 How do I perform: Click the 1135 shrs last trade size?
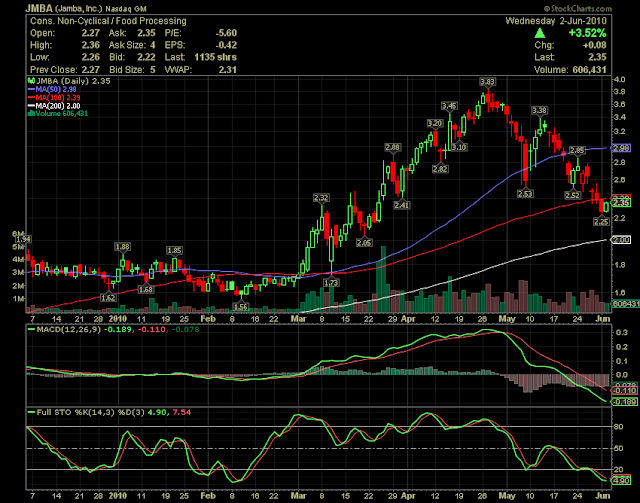point(216,57)
